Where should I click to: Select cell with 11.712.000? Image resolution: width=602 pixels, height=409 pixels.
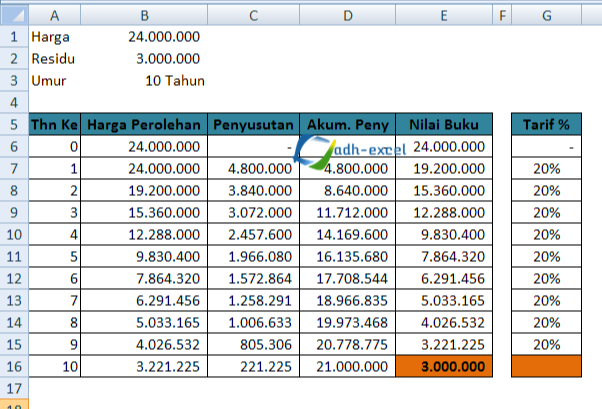(347, 212)
